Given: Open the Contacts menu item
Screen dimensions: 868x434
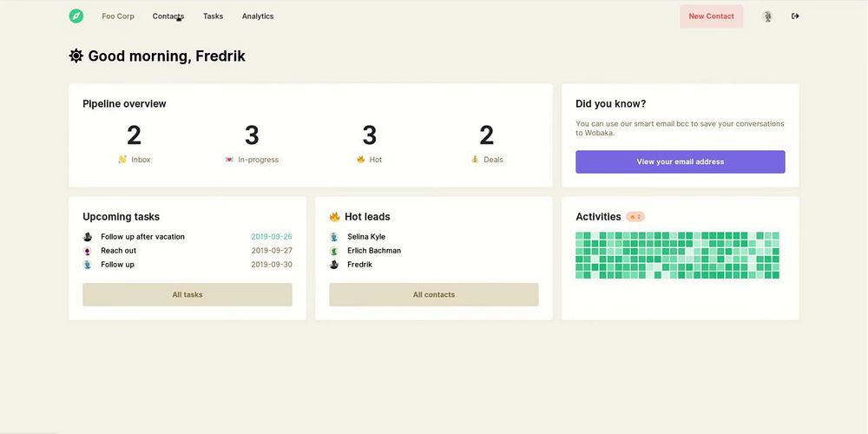Looking at the screenshot, I should (x=168, y=16).
